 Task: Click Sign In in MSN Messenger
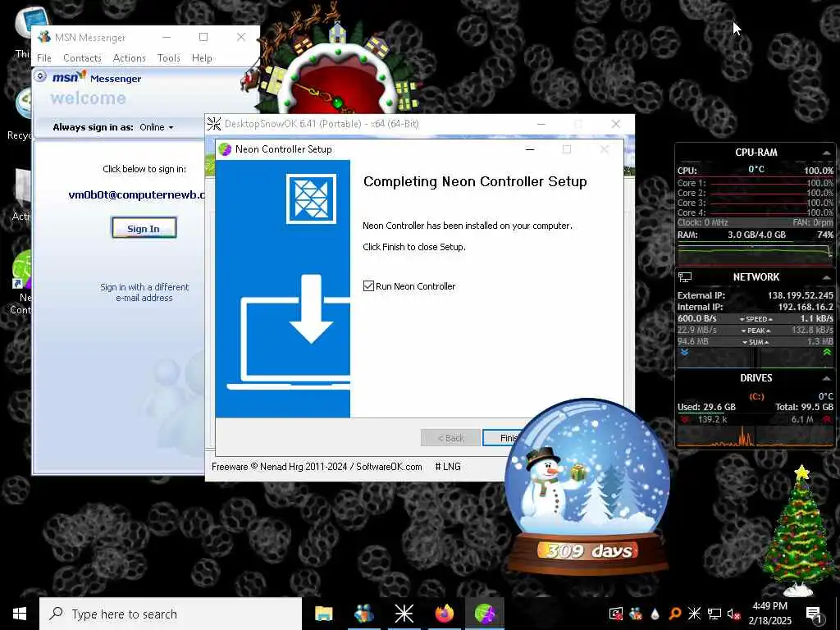144,228
